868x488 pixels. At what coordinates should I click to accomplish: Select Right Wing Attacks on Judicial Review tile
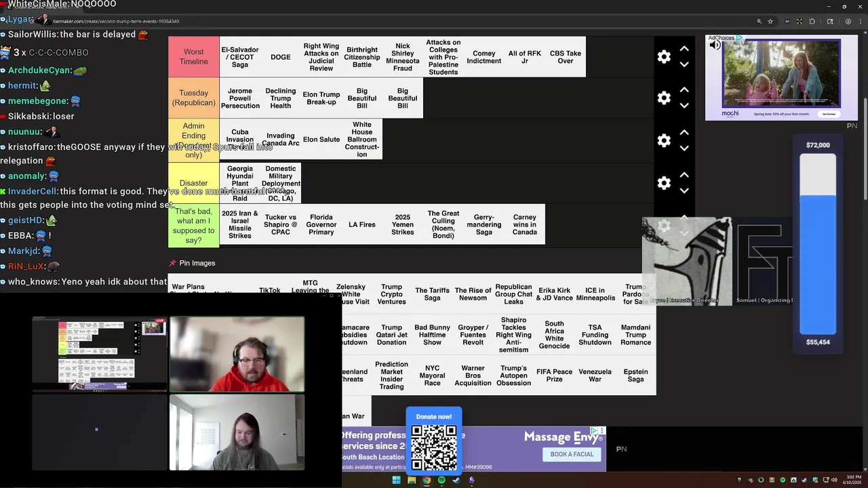pyautogui.click(x=321, y=57)
